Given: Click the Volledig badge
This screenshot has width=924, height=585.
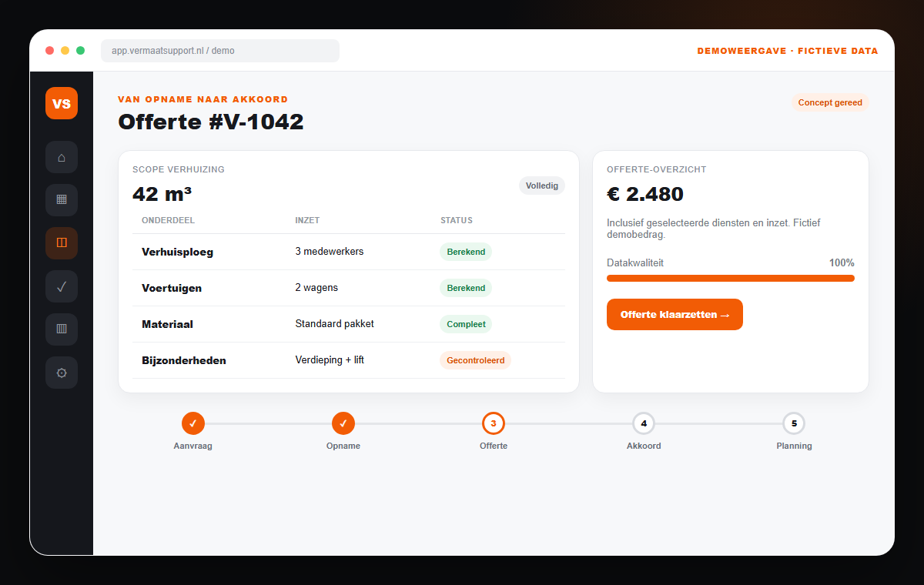Looking at the screenshot, I should (x=542, y=186).
